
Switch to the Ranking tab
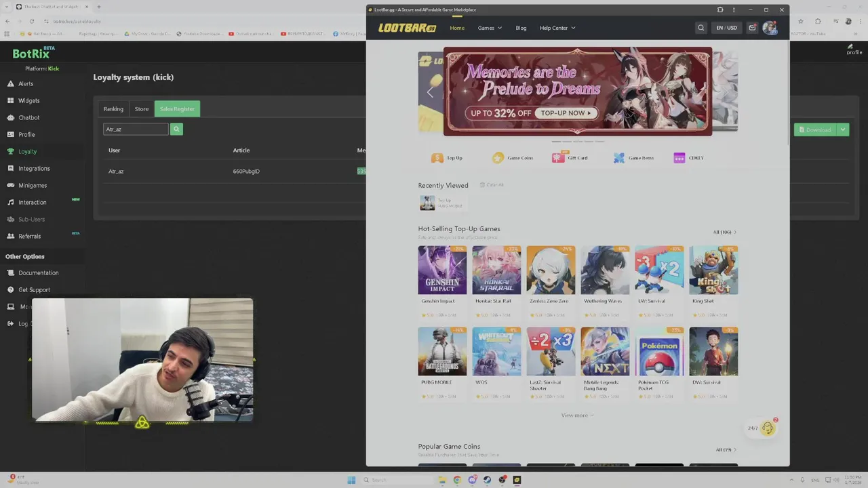click(x=113, y=108)
